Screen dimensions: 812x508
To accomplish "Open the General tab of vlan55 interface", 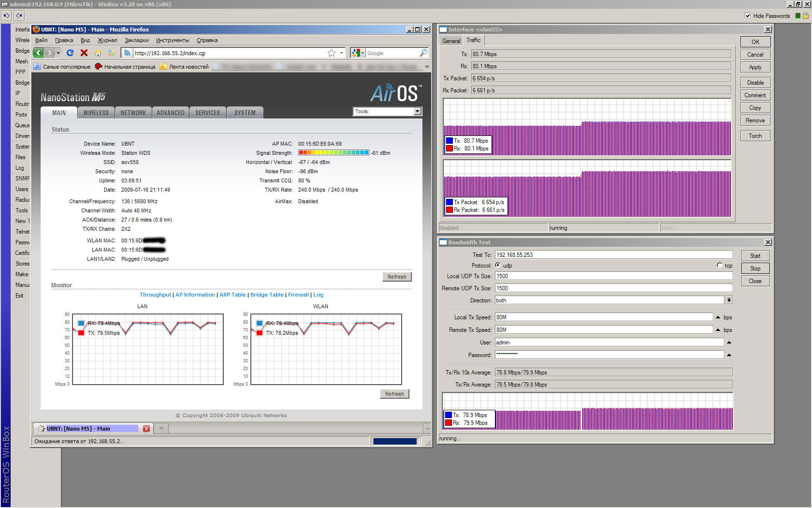I will point(451,41).
